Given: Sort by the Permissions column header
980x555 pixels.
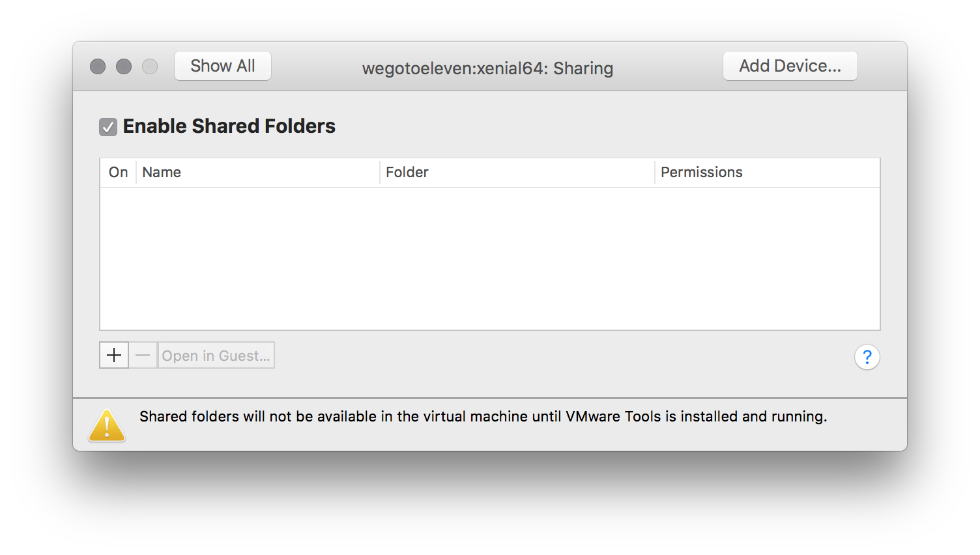Looking at the screenshot, I should 768,173.
